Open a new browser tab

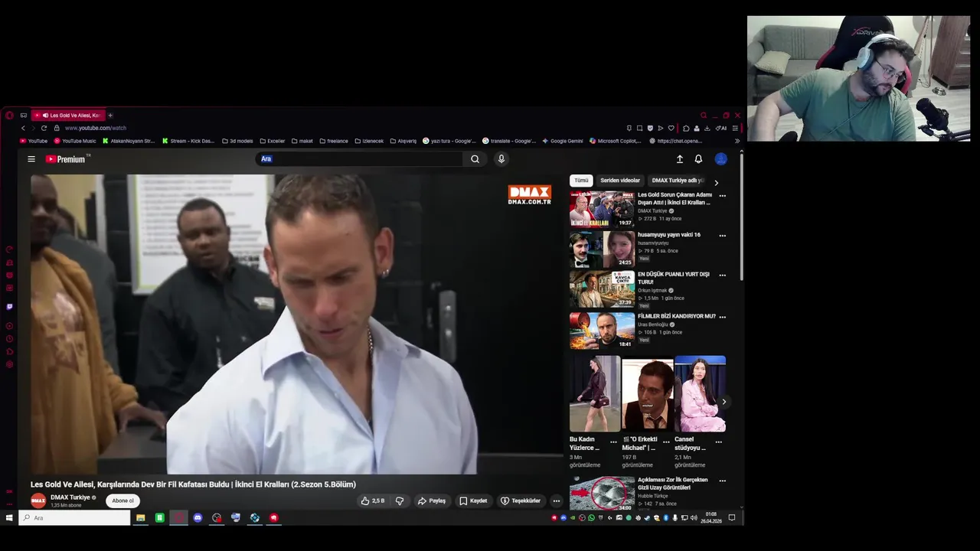point(110,116)
